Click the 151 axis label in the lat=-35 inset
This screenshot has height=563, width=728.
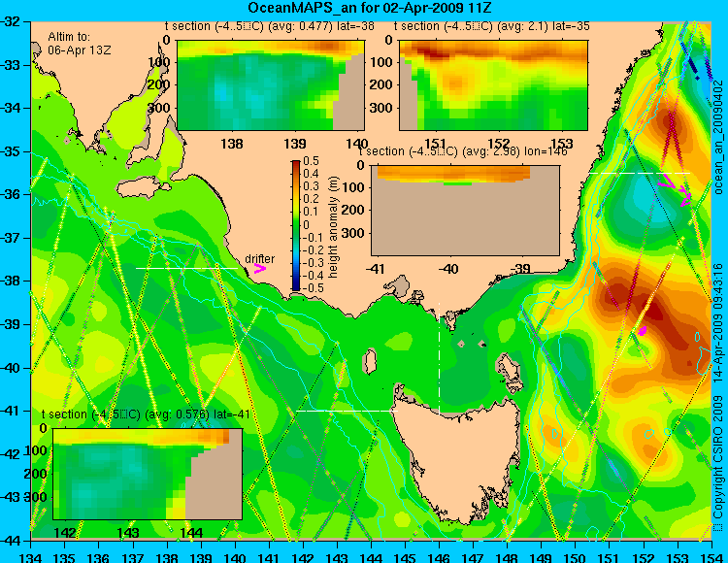point(436,144)
